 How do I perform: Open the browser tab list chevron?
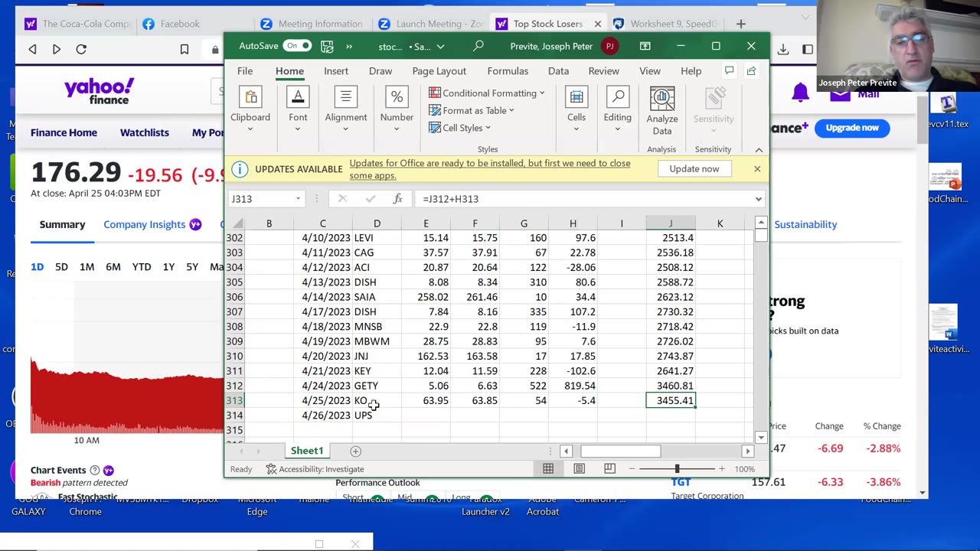805,17
